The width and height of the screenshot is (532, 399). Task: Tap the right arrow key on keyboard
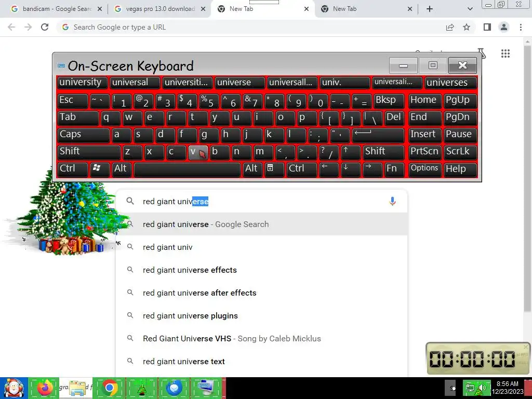[373, 169]
